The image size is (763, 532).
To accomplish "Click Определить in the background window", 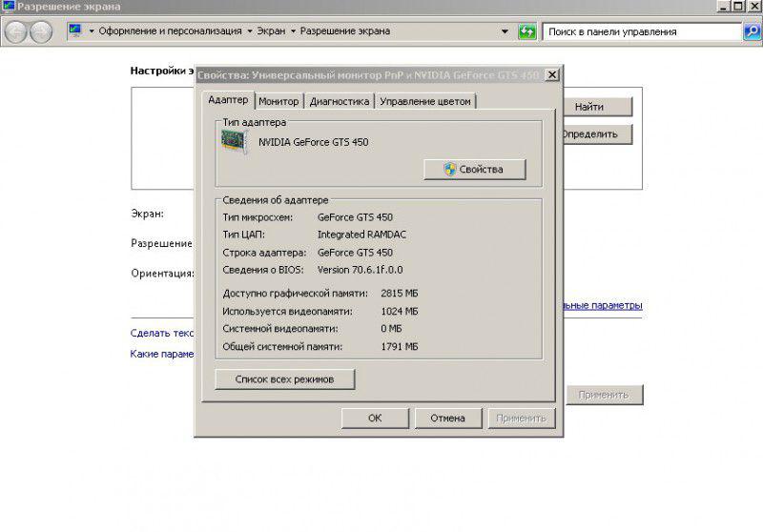I will (598, 134).
